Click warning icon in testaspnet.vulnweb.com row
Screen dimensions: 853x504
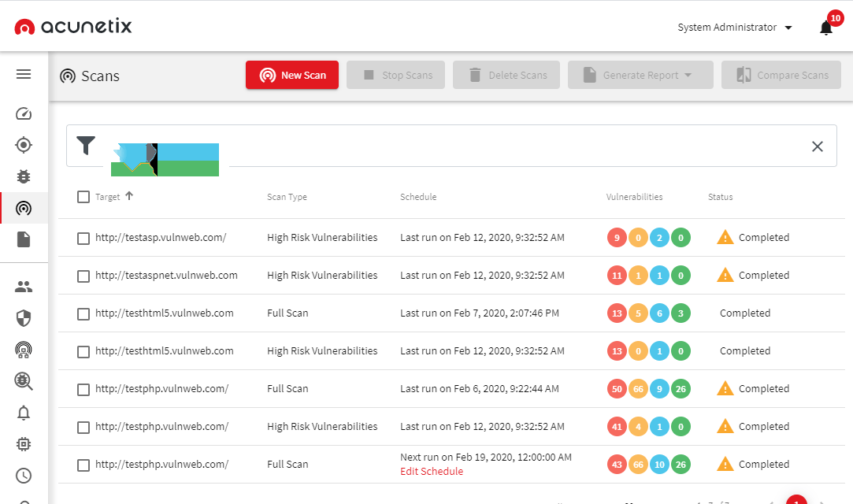point(725,275)
